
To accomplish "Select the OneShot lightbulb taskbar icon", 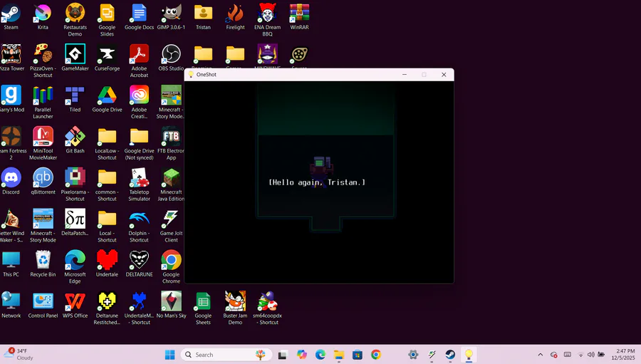I will 469,355.
